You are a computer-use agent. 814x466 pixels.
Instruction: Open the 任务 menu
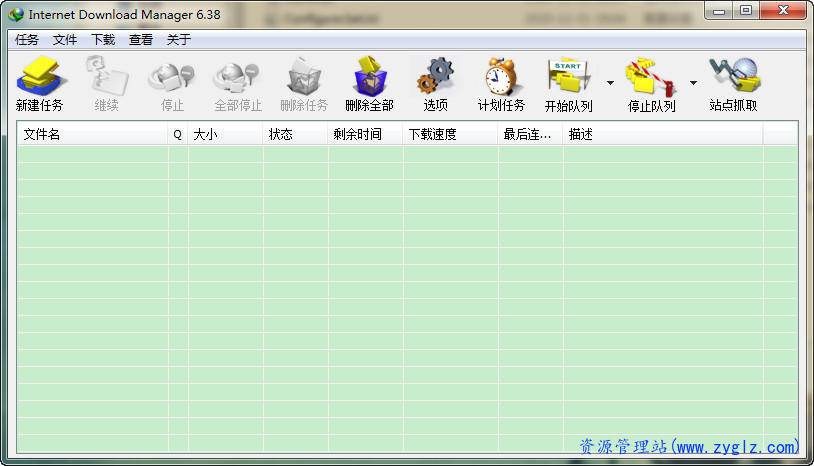click(26, 39)
